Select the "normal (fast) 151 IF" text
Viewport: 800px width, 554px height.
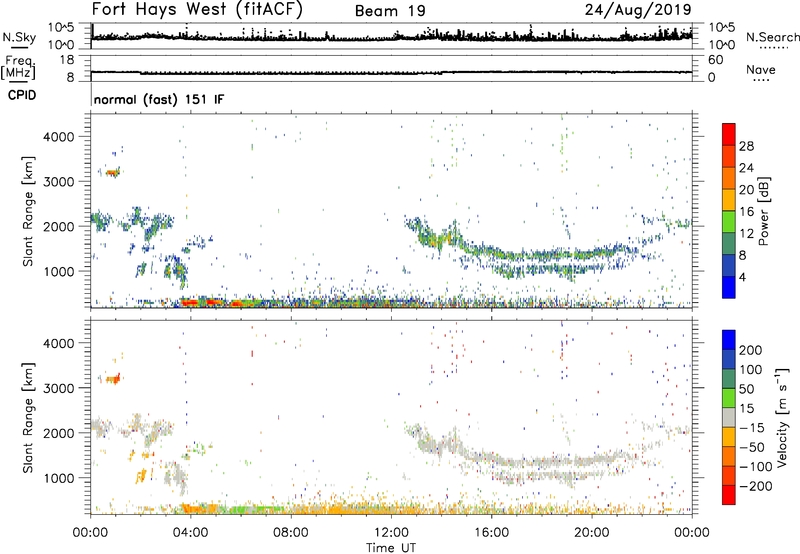pyautogui.click(x=159, y=99)
